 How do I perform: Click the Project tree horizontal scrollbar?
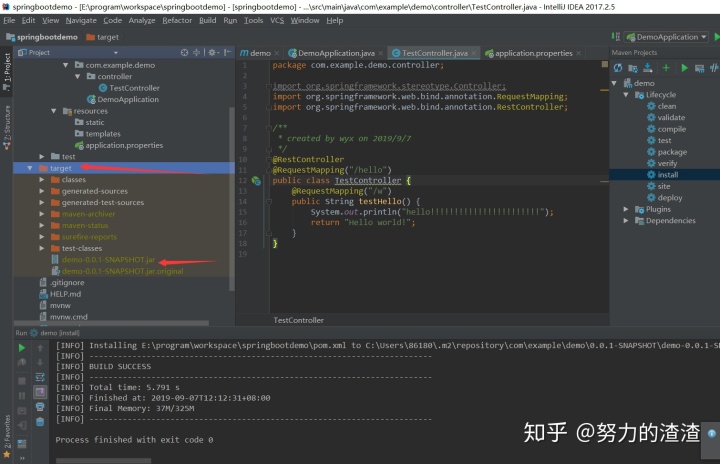click(x=111, y=323)
